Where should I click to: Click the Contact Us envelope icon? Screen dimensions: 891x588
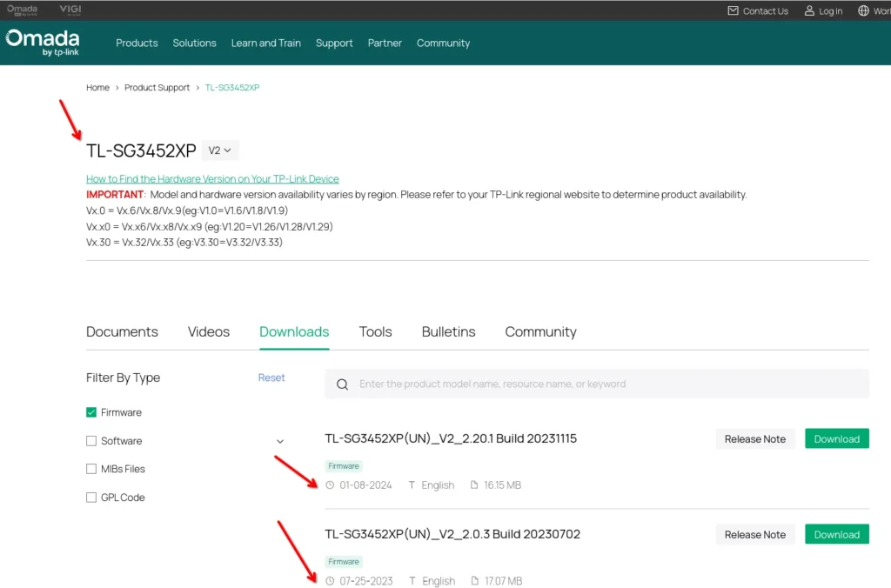point(733,10)
